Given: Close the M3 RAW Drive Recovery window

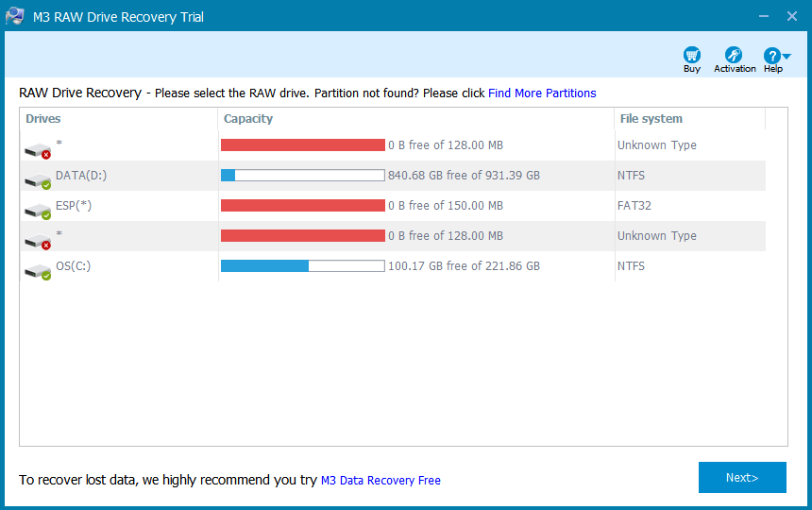Looking at the screenshot, I should 792,16.
